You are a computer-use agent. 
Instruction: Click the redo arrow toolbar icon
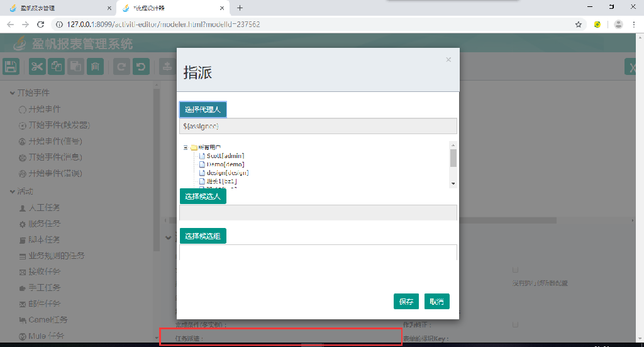click(x=121, y=67)
